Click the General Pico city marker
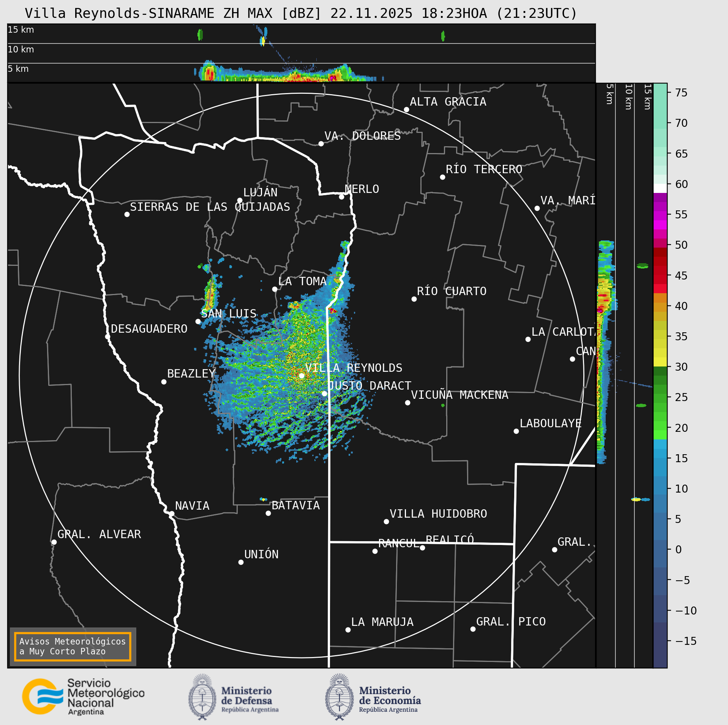The height and width of the screenshot is (725, 728). (x=473, y=629)
